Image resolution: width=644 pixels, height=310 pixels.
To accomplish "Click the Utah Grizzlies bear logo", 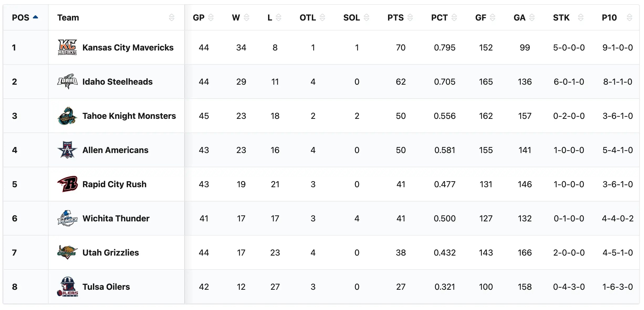I will [x=67, y=252].
